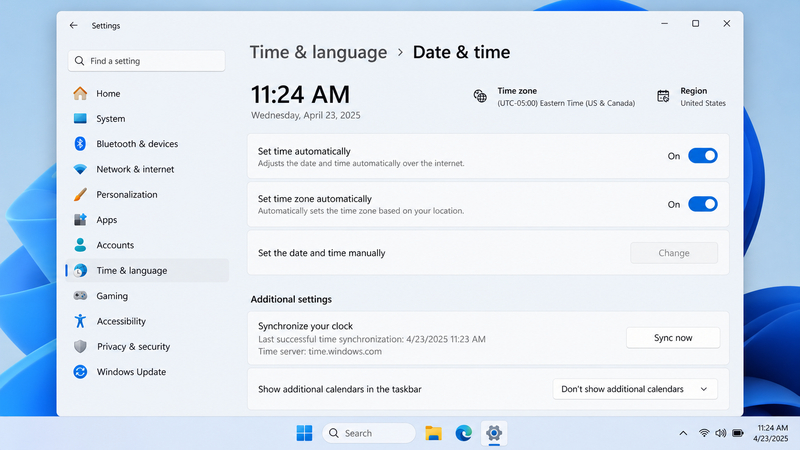
Task: Click the Bluetooth icon in sidebar
Action: [x=80, y=143]
